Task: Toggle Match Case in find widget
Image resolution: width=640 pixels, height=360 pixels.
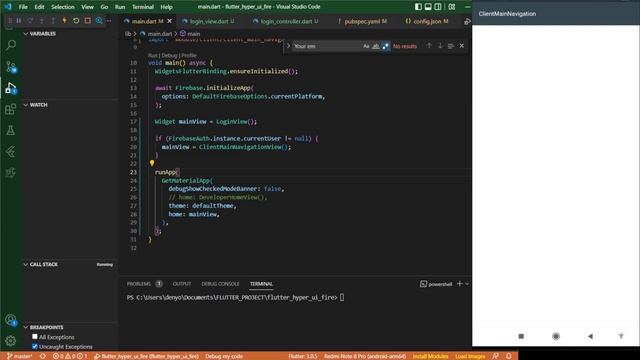Action: (x=366, y=46)
